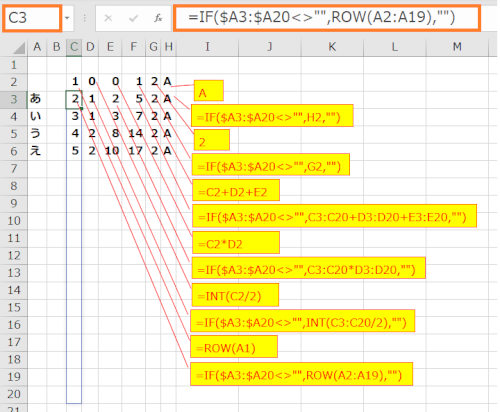The image size is (500, 412).
Task: Click the Insert Function fx icon
Action: click(x=158, y=18)
